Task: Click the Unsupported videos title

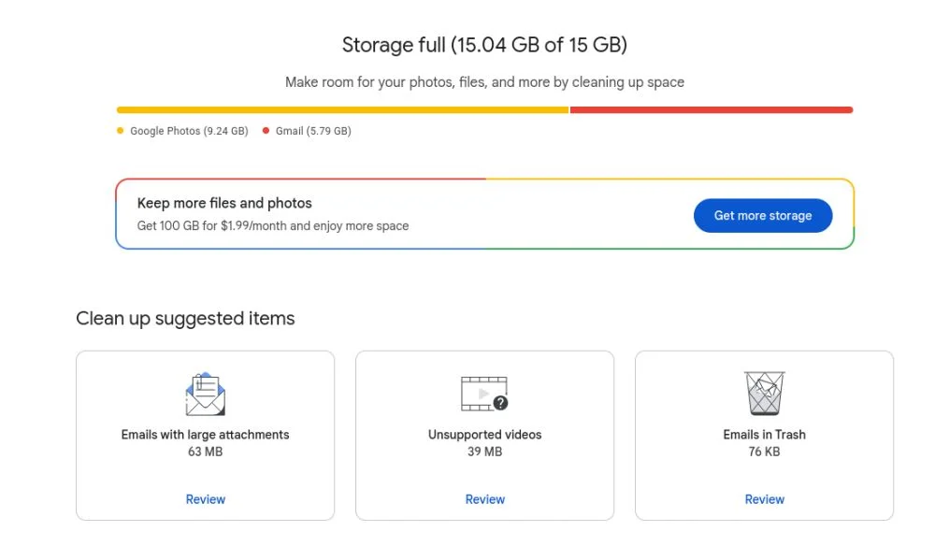Action: click(x=484, y=435)
